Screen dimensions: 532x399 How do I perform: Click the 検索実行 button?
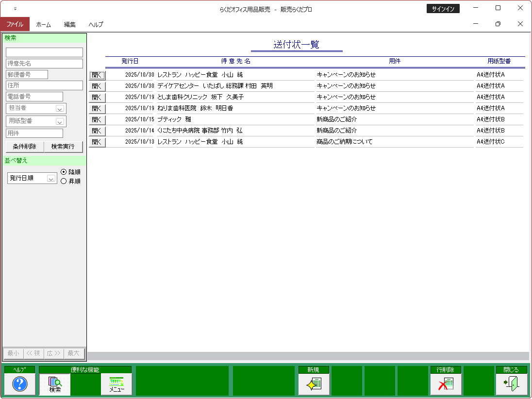(63, 147)
